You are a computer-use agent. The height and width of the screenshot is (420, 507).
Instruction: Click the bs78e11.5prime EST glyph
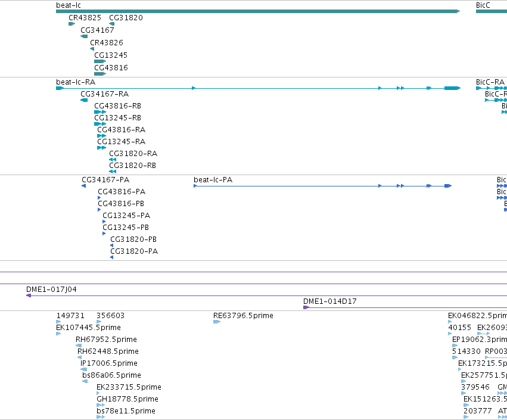click(x=101, y=417)
